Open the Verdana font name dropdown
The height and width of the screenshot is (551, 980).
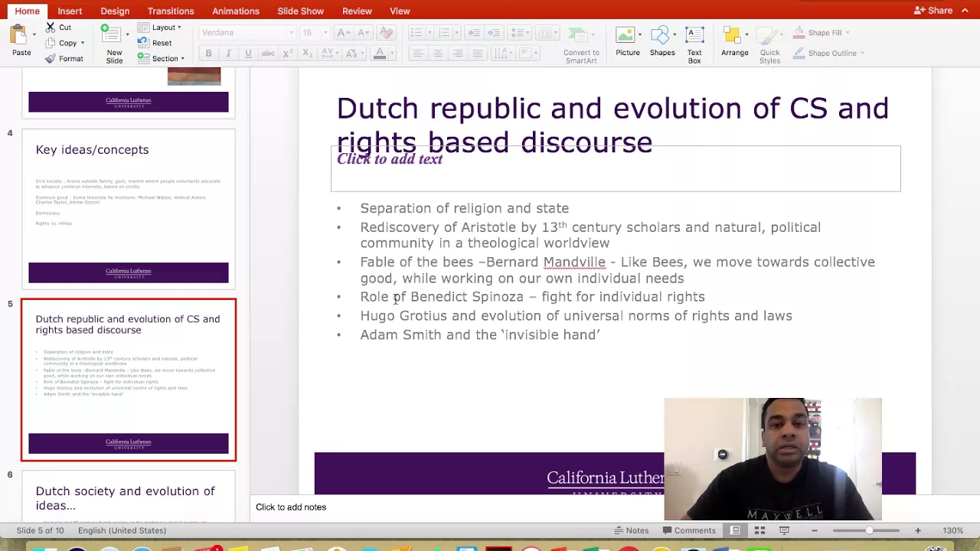(x=291, y=33)
